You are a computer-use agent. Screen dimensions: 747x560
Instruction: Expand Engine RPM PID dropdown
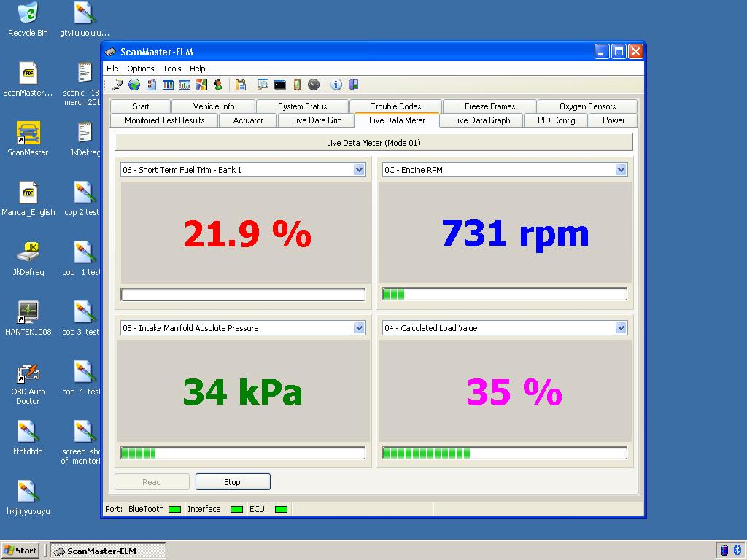coord(621,170)
